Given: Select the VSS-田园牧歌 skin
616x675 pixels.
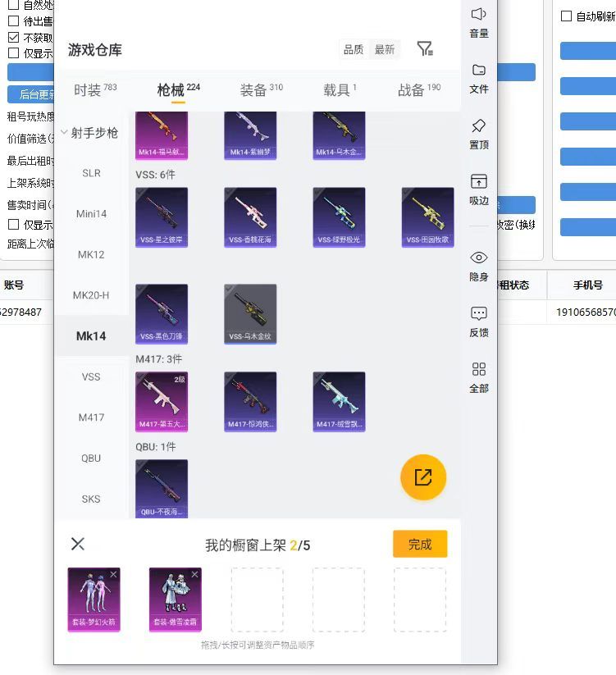Looking at the screenshot, I should click(427, 217).
